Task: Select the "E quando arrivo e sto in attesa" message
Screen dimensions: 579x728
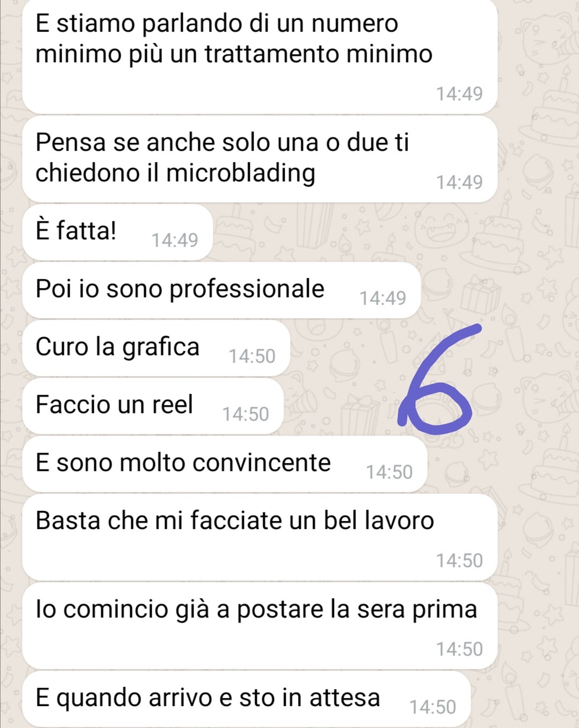Action: [x=247, y=699]
